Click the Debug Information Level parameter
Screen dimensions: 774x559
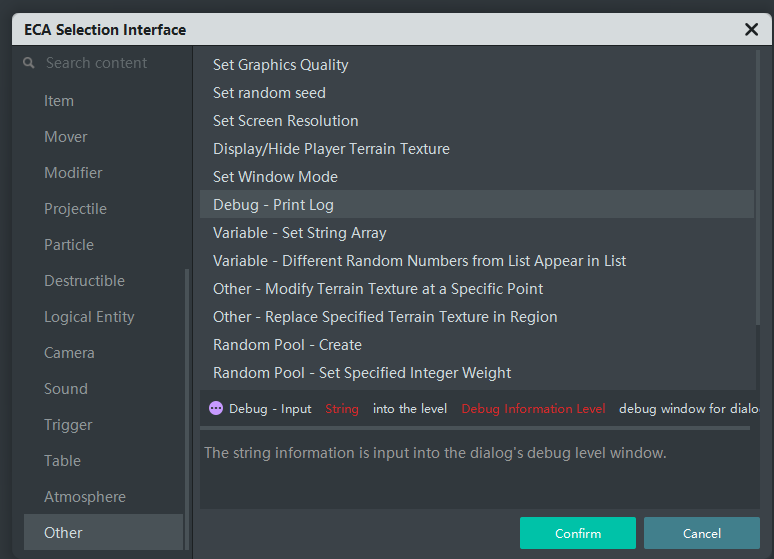pyautogui.click(x=533, y=409)
